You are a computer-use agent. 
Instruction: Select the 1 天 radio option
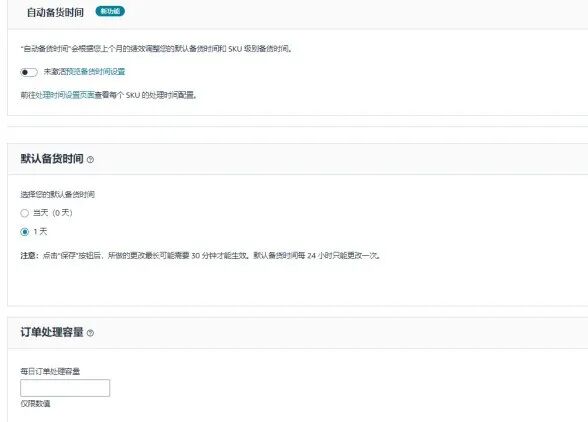24,232
